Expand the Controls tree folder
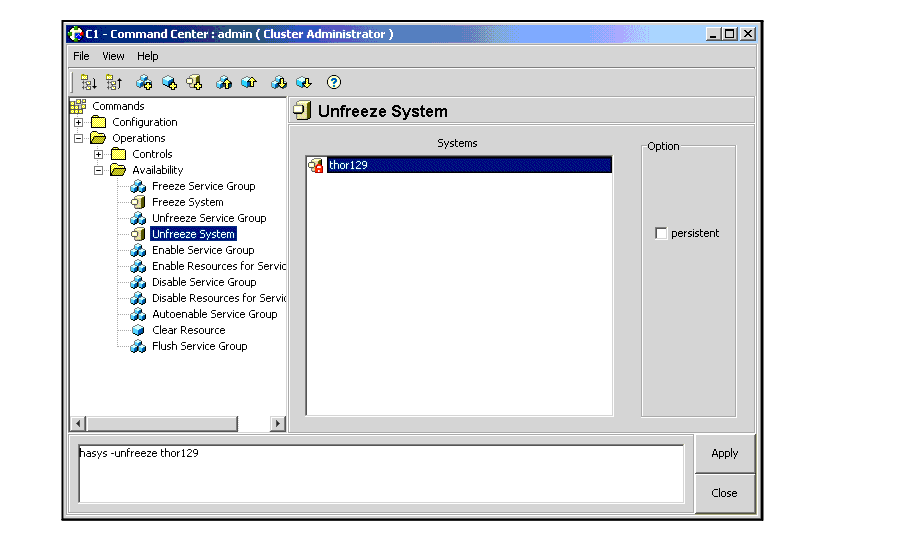 [x=99, y=155]
